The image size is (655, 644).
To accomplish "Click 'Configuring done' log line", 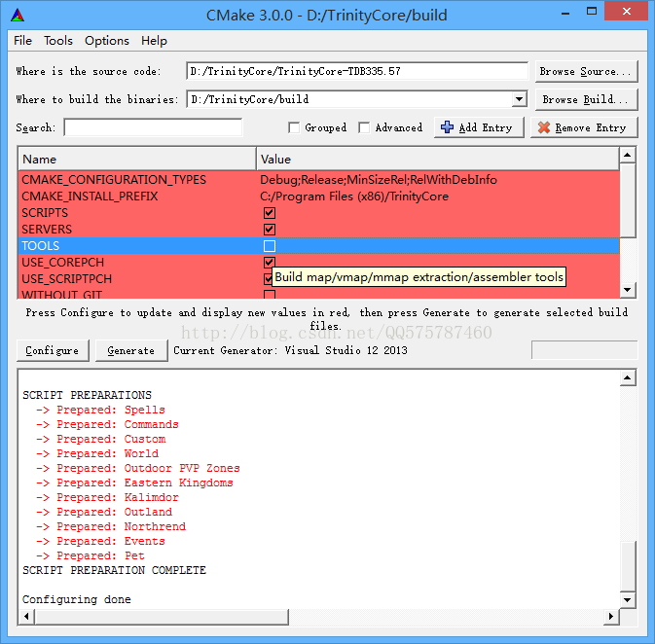I will click(x=77, y=599).
